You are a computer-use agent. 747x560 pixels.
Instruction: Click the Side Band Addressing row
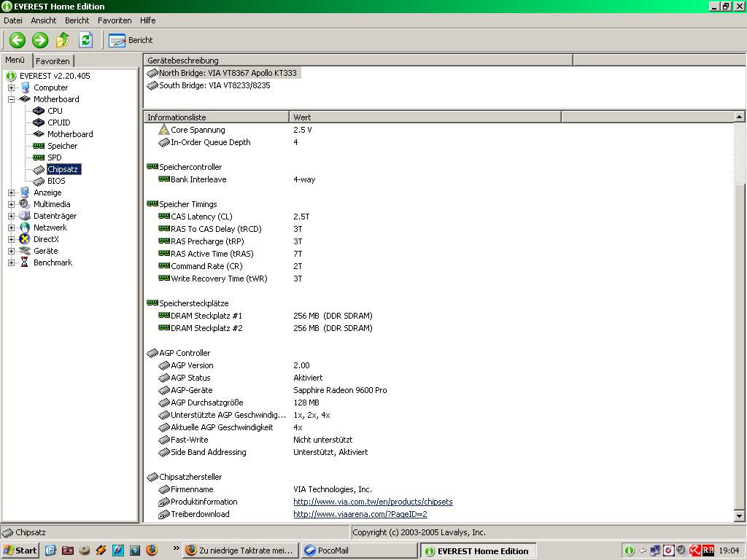438,452
